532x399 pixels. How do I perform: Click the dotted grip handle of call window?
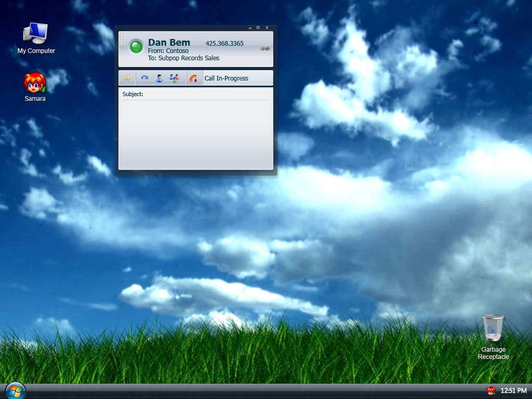[x=123, y=38]
